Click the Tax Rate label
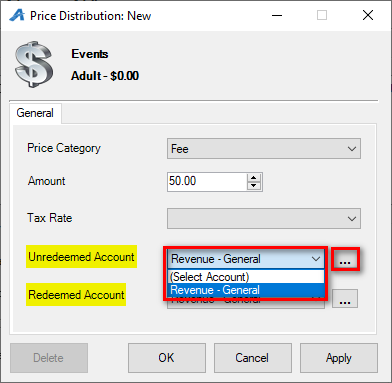392x383 pixels. tap(49, 218)
